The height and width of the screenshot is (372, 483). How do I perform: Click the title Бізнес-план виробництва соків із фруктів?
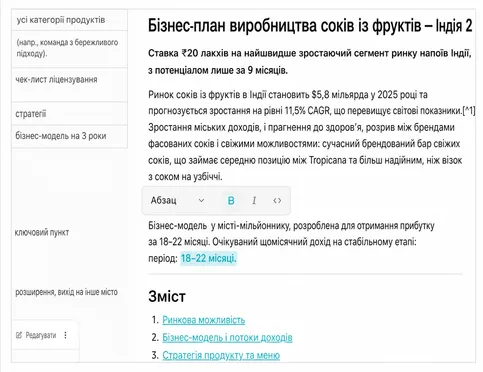310,26
